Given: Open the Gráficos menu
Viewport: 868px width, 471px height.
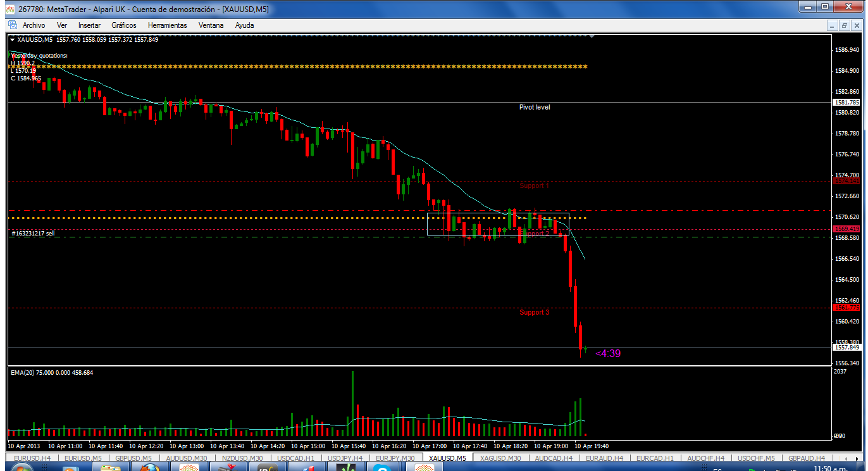Looking at the screenshot, I should 124,25.
